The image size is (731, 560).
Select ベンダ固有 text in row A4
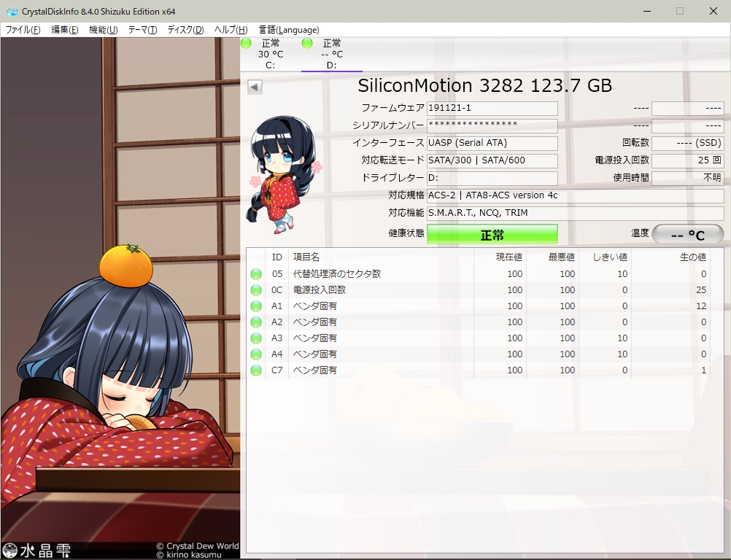coord(314,354)
